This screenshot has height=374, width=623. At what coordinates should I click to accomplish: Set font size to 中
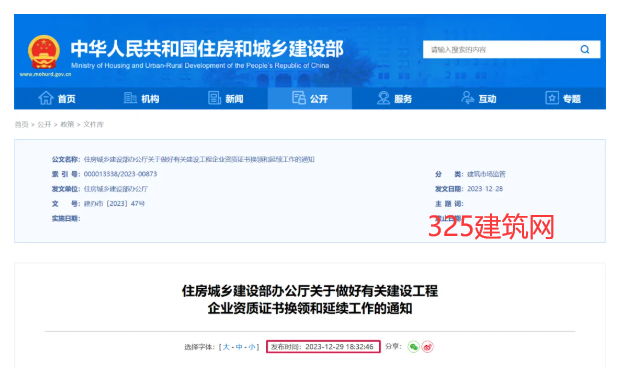(x=239, y=347)
